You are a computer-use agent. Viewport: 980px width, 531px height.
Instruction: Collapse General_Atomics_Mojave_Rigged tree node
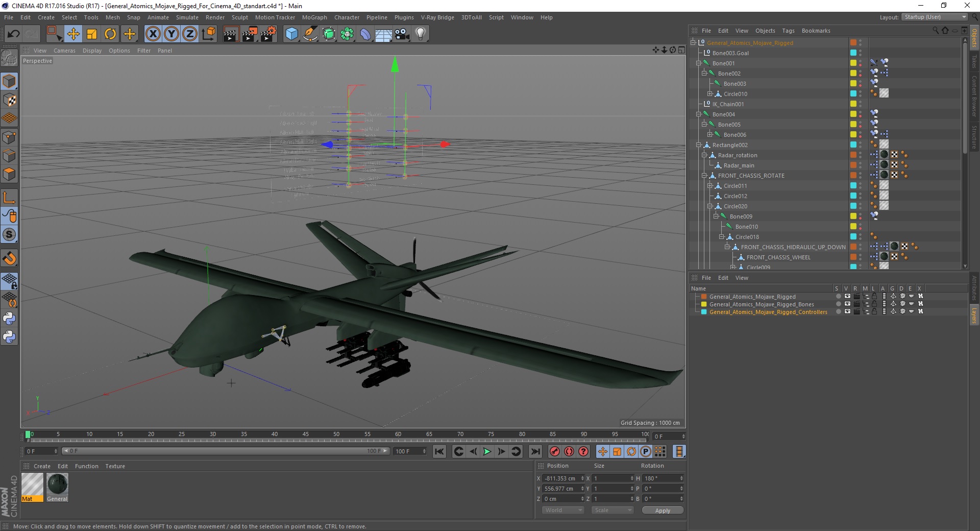[693, 43]
